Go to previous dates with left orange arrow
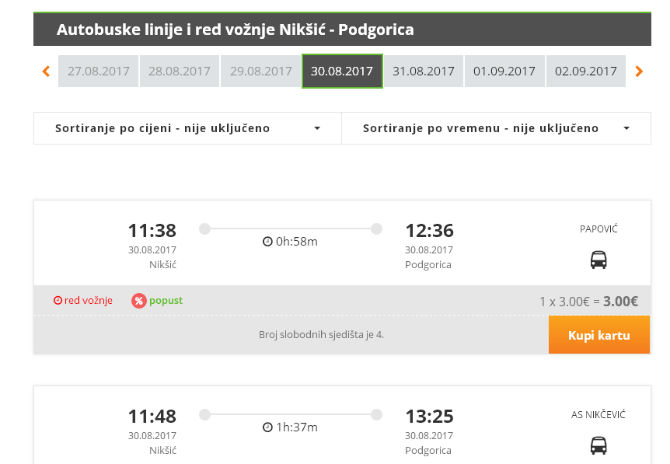The width and height of the screenshot is (670, 464). pos(46,71)
